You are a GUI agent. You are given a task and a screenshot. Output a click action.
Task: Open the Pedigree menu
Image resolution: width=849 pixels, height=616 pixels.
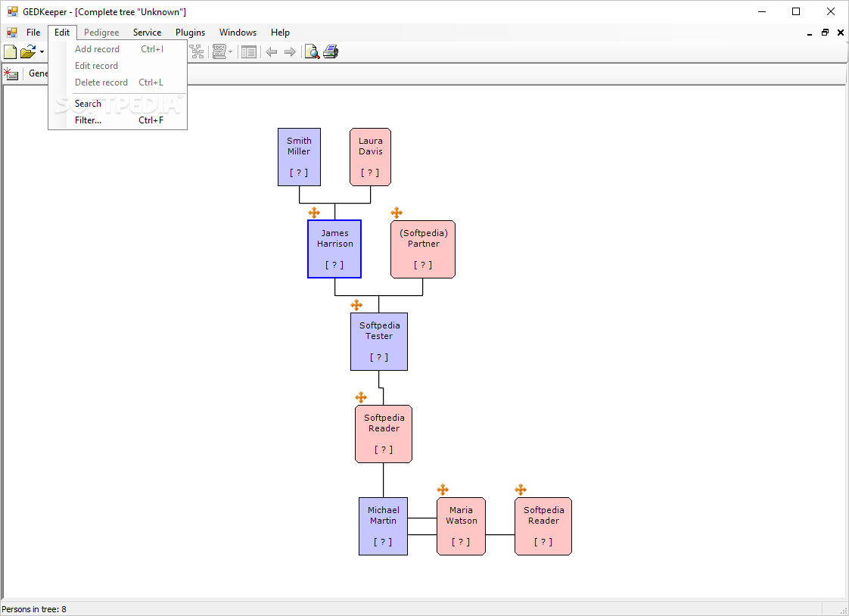[101, 33]
